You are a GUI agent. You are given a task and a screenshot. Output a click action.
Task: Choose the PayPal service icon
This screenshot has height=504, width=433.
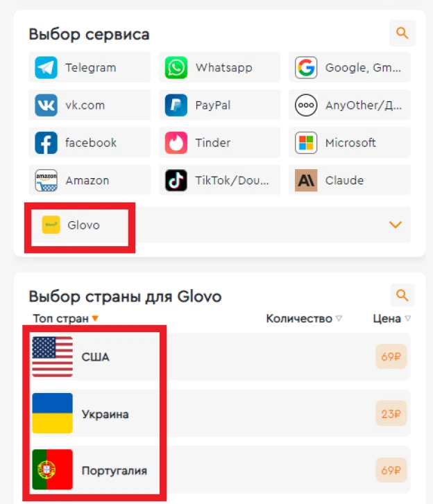176,105
